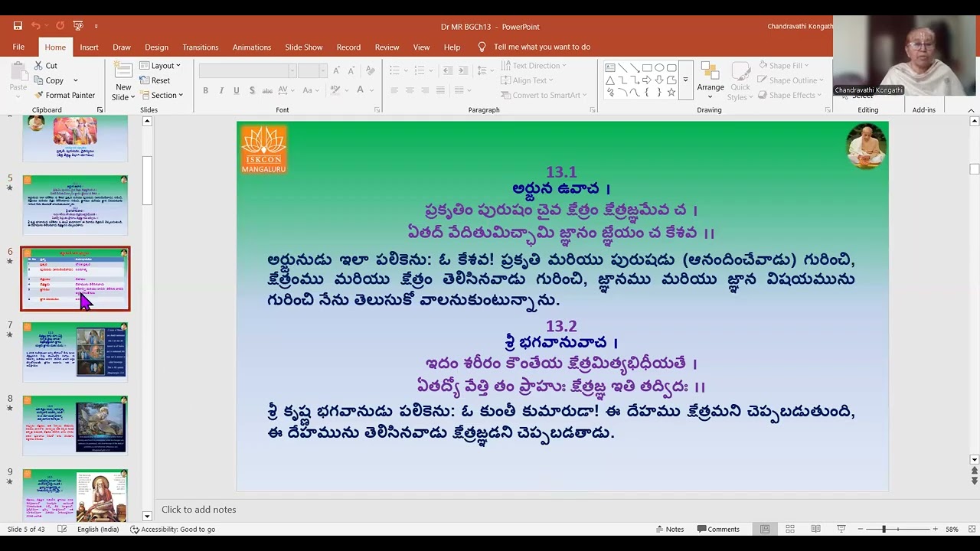Switch to Slide Sorter view
The height and width of the screenshot is (551, 980).
790,529
